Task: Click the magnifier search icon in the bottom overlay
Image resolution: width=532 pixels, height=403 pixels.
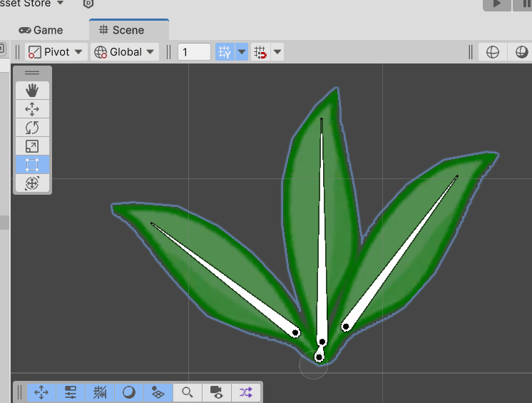Action: pos(188,392)
